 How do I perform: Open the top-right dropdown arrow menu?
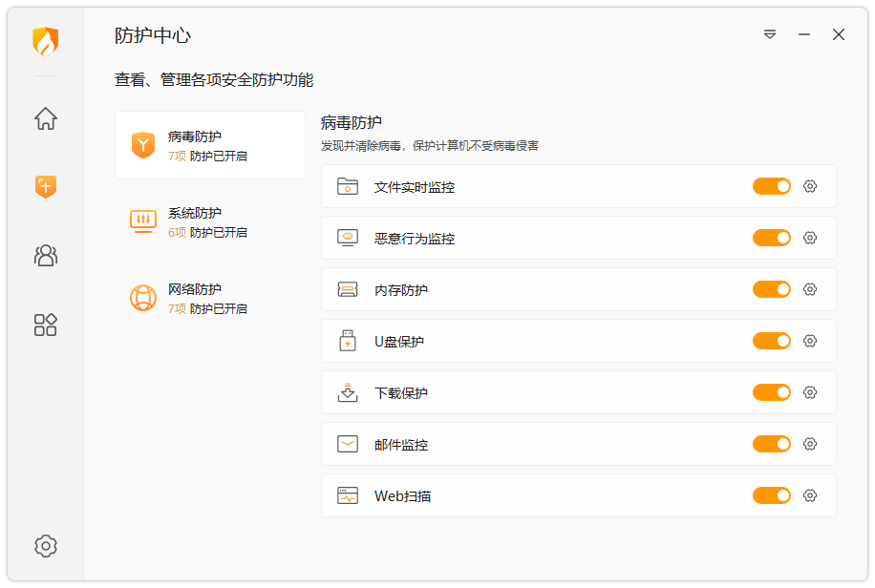[x=770, y=34]
